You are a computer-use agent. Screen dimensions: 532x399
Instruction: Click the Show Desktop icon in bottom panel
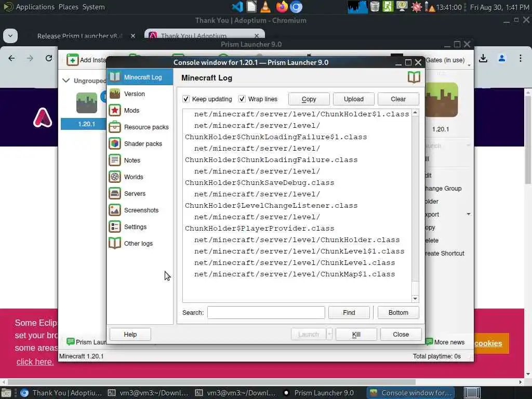tap(472, 393)
